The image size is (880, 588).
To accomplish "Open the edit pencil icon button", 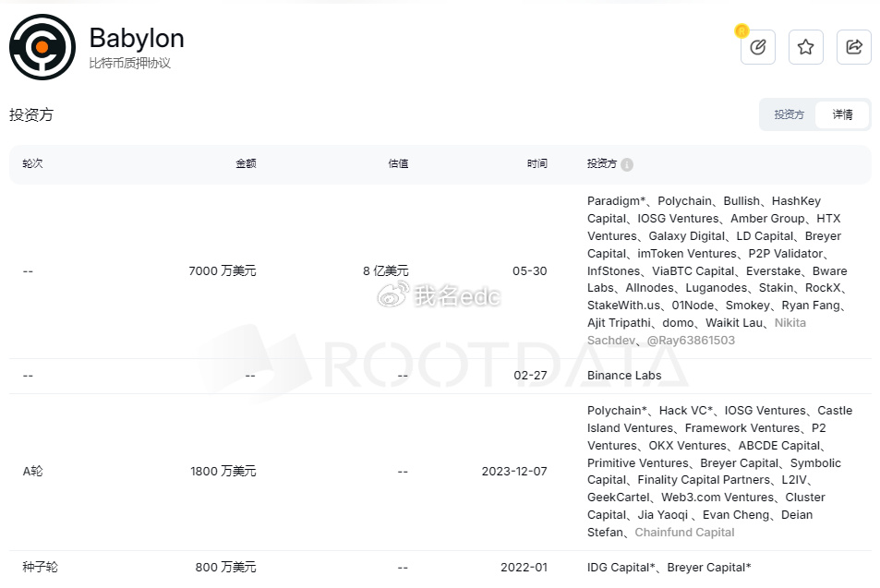I will 758,47.
